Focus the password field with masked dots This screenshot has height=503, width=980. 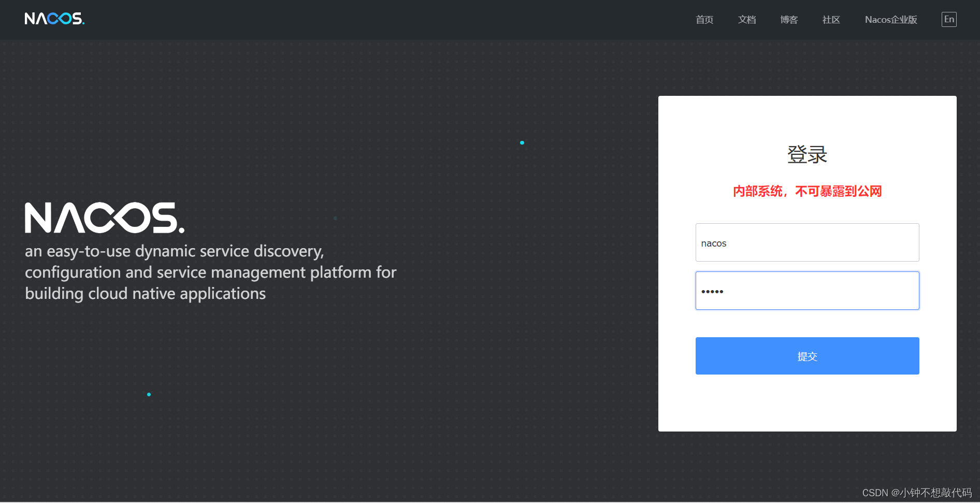807,291
